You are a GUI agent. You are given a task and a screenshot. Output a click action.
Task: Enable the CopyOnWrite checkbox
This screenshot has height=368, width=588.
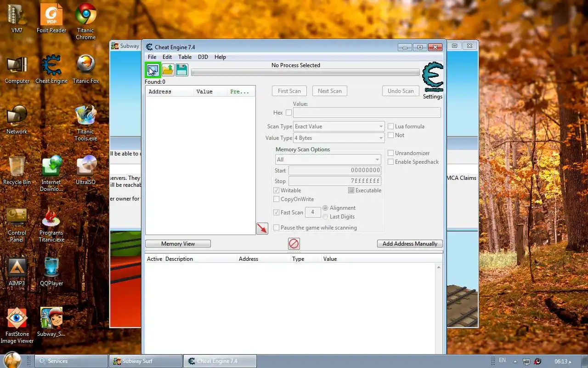pyautogui.click(x=276, y=199)
